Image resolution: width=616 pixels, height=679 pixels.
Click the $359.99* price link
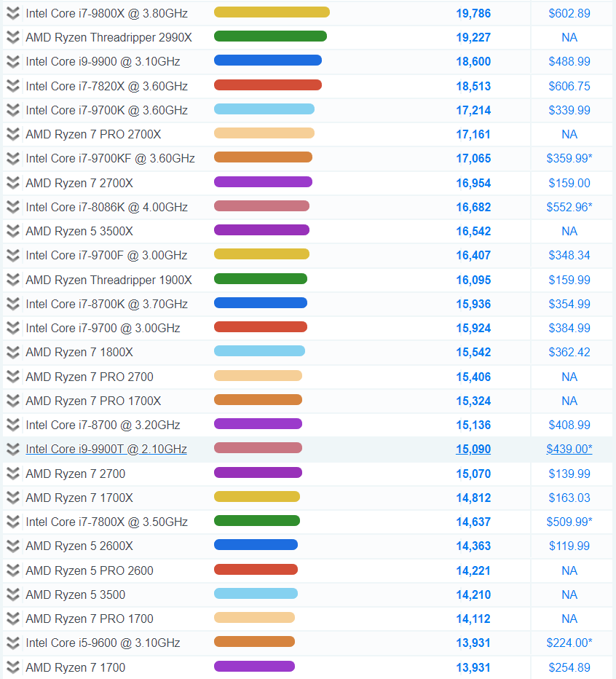point(569,159)
